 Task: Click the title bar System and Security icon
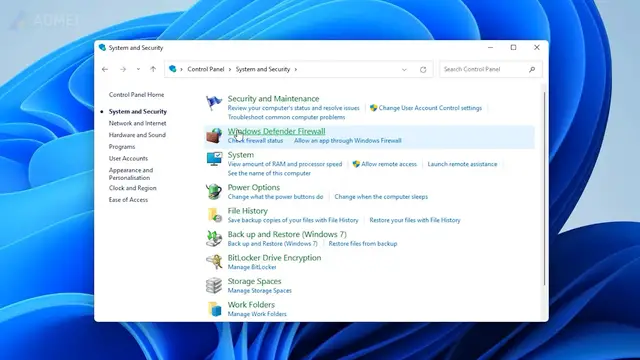pos(102,48)
